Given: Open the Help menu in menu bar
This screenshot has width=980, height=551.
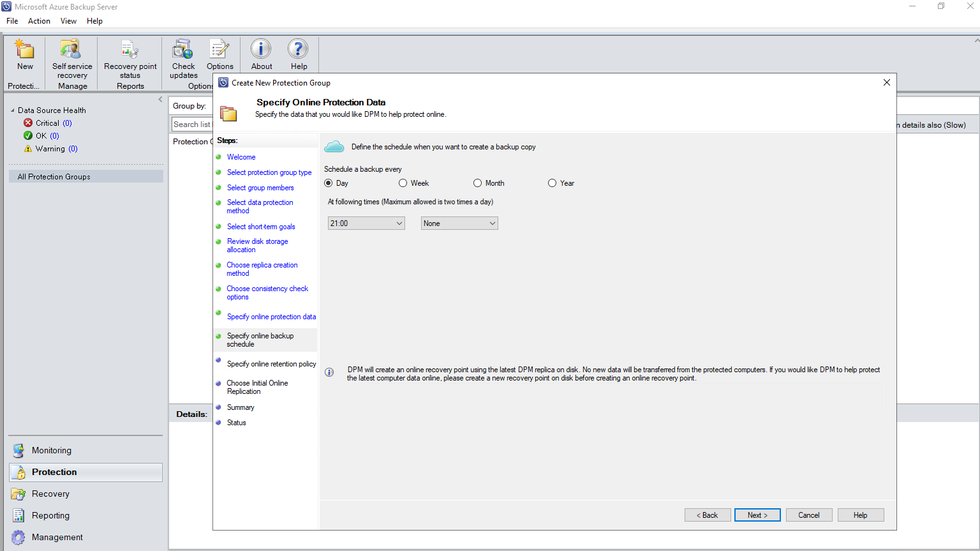Looking at the screenshot, I should (x=94, y=21).
